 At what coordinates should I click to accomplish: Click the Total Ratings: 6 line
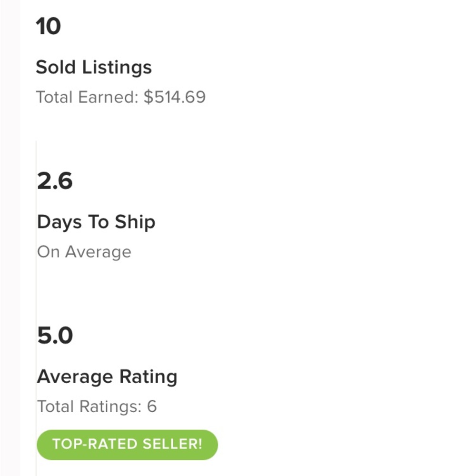(x=97, y=407)
